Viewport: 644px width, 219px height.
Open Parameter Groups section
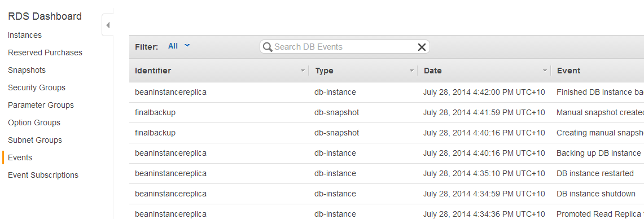(41, 105)
